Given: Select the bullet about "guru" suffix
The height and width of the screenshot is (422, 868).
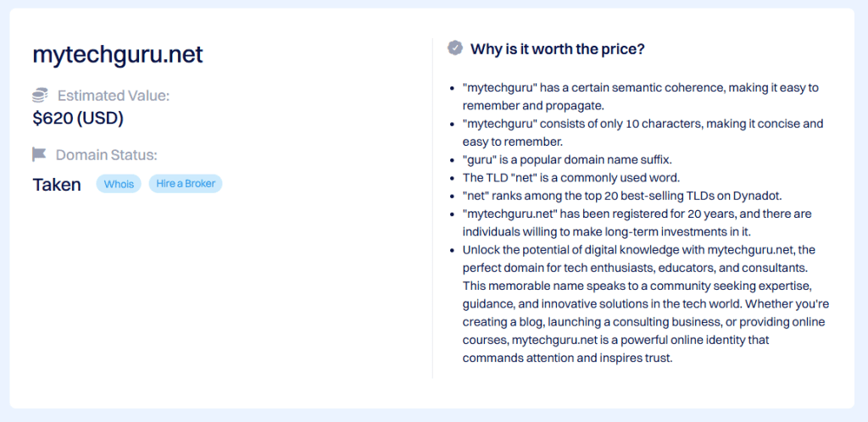Looking at the screenshot, I should tap(568, 159).
